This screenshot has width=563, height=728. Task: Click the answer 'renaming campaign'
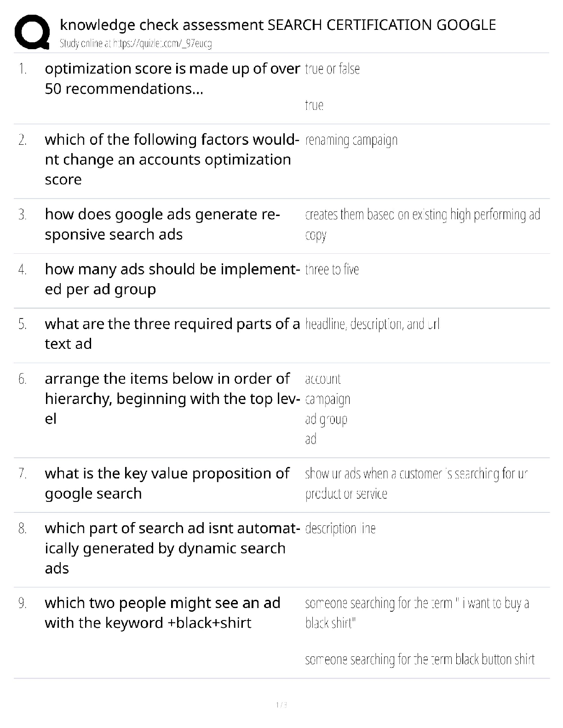[x=351, y=140]
